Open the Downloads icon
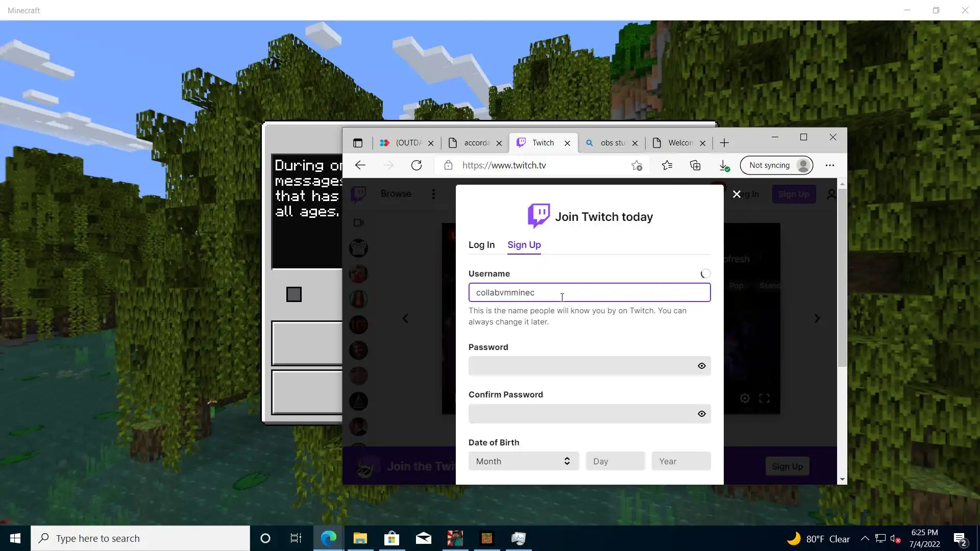The image size is (980, 551). [x=723, y=165]
